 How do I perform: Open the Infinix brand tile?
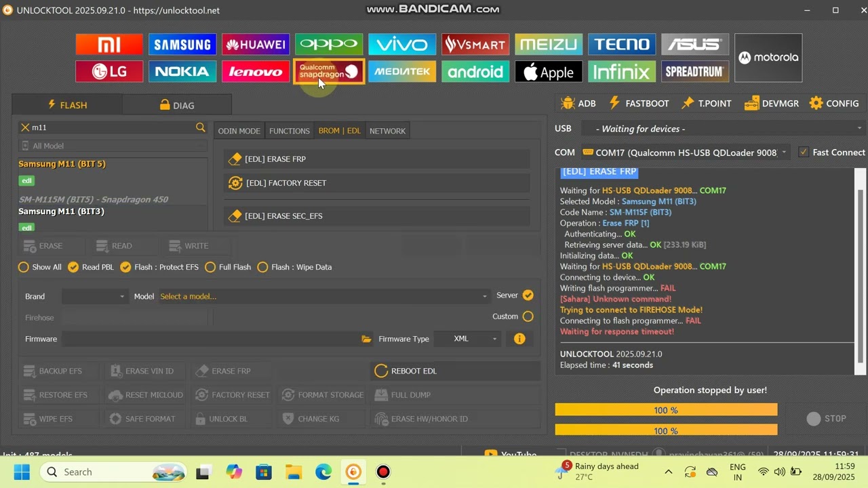[622, 71]
